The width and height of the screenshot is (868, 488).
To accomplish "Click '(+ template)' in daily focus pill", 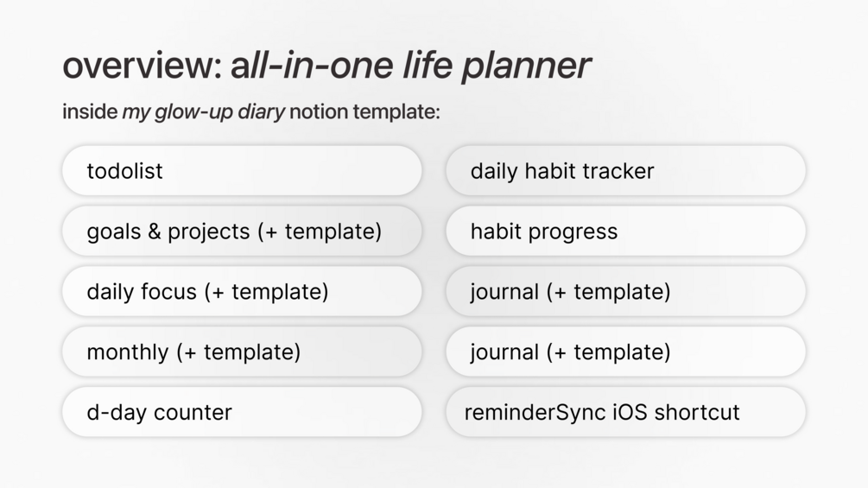I will [266, 292].
